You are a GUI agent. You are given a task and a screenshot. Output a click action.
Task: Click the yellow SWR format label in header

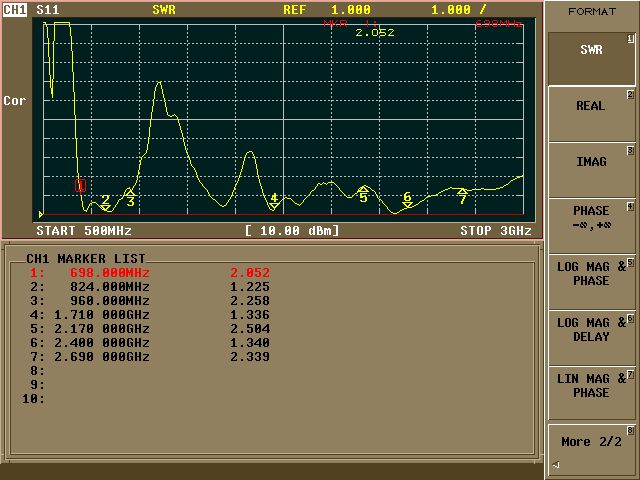(164, 9)
